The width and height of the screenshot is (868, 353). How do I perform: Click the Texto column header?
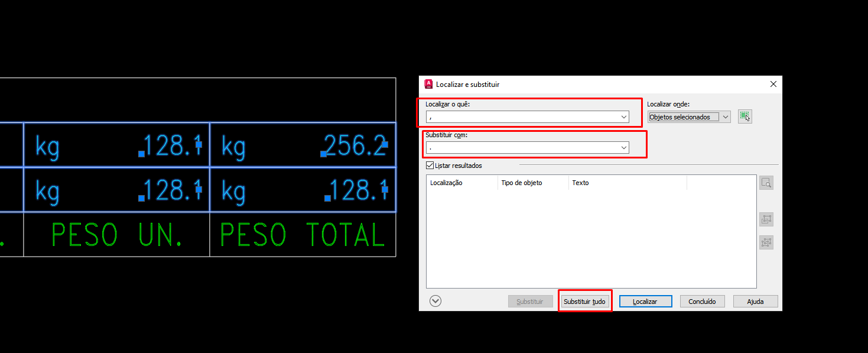626,183
